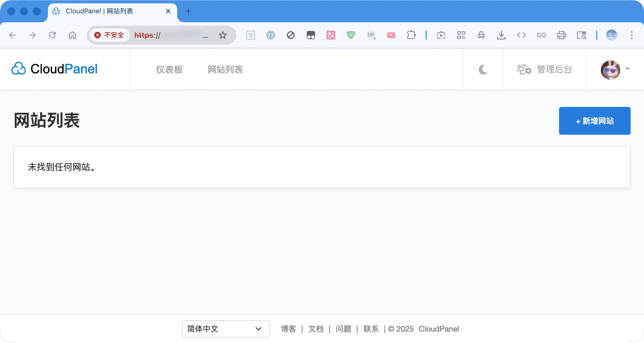The width and height of the screenshot is (644, 343).
Task: Start a screenshot capture from the toolbar
Action: [x=441, y=35]
